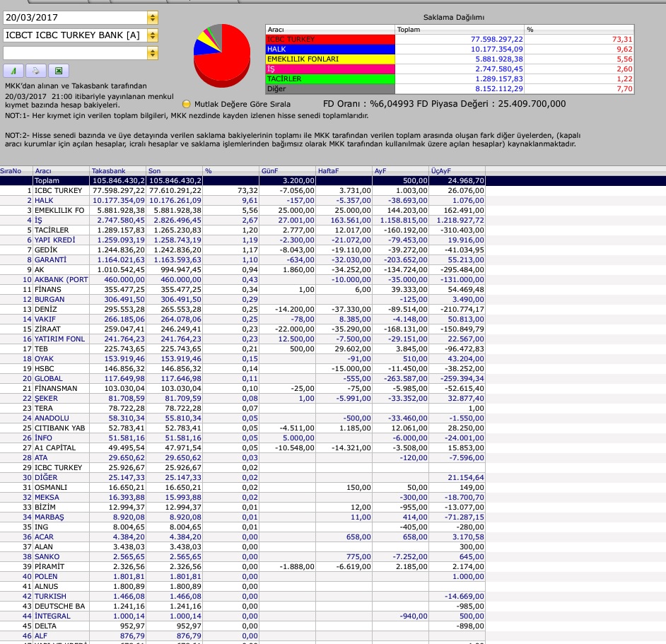Click the Takasbank value 460.000,00 in AKBANK row
666x644 pixels.
124,279
